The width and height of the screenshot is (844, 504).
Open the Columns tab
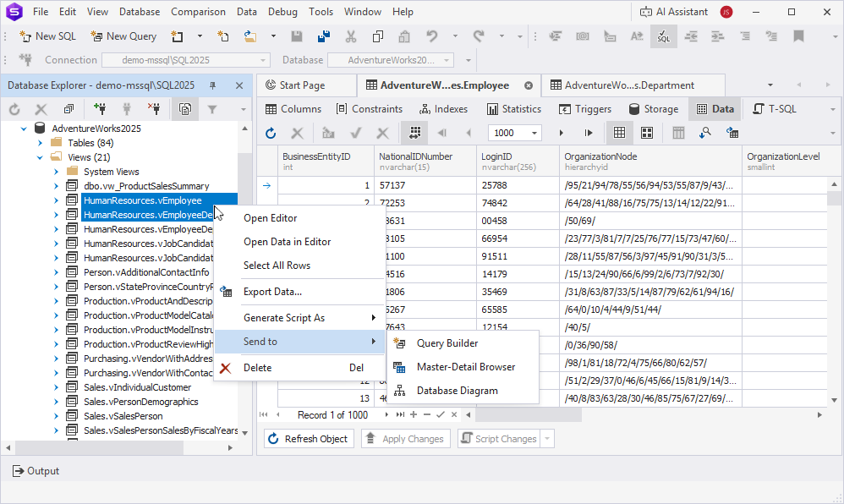[x=293, y=109]
